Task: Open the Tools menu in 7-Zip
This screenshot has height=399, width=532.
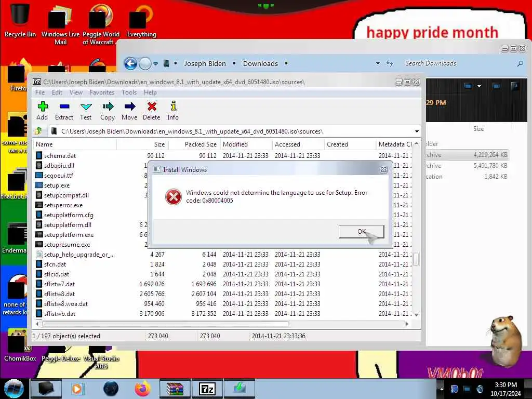Action: (129, 92)
